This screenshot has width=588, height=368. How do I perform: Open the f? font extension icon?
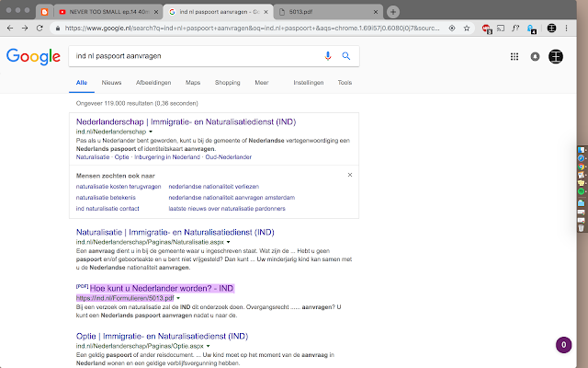(x=515, y=29)
